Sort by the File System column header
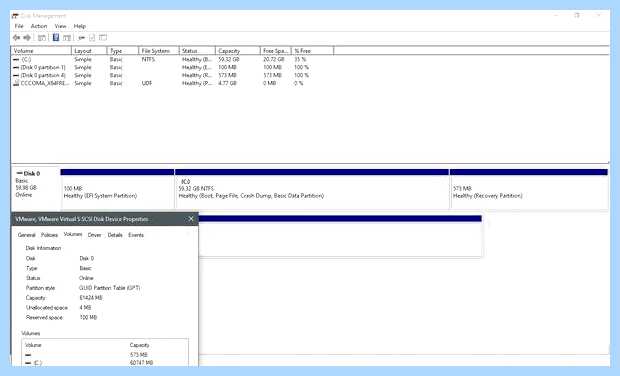Screen dimensions: 620x376 click(x=159, y=51)
